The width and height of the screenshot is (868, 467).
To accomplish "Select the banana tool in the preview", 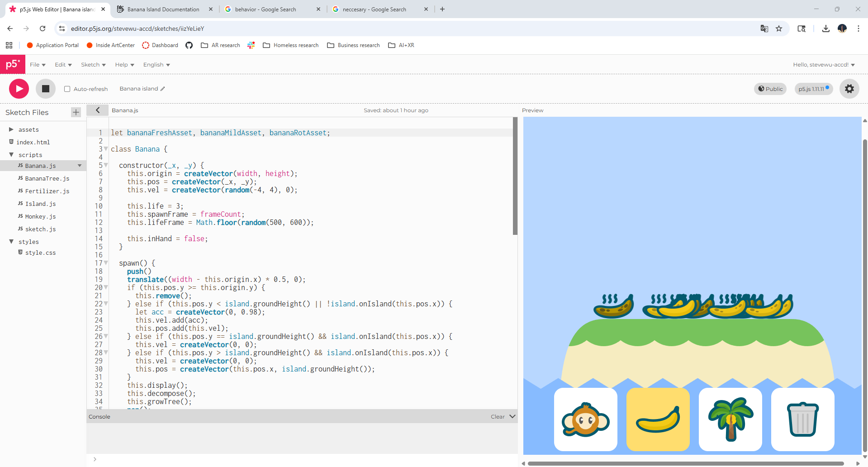I will (x=658, y=419).
